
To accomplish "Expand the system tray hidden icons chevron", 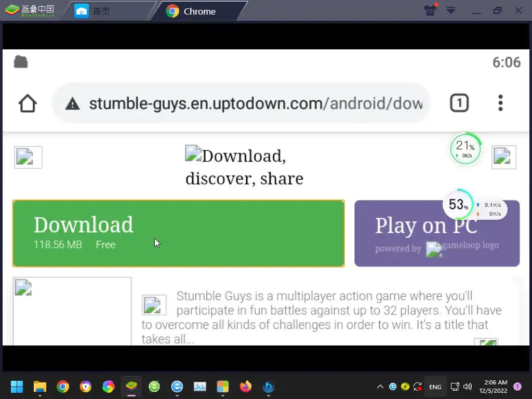I will (380, 387).
